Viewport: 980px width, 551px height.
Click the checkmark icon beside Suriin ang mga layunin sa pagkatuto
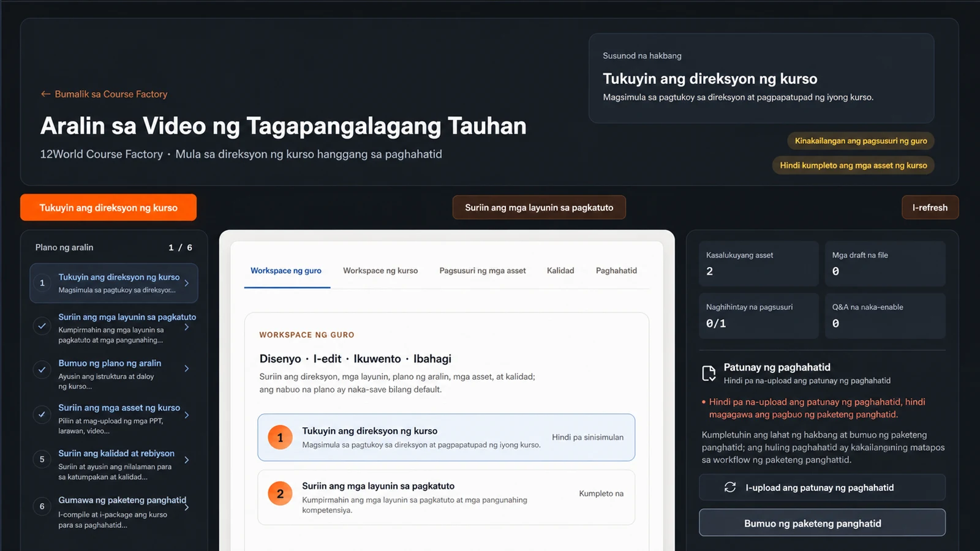(42, 326)
